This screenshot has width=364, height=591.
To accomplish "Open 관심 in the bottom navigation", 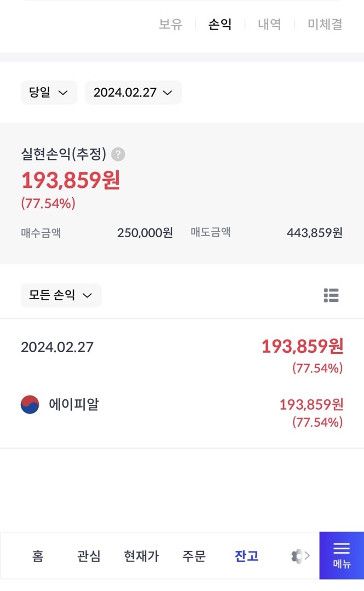I will pos(89,556).
